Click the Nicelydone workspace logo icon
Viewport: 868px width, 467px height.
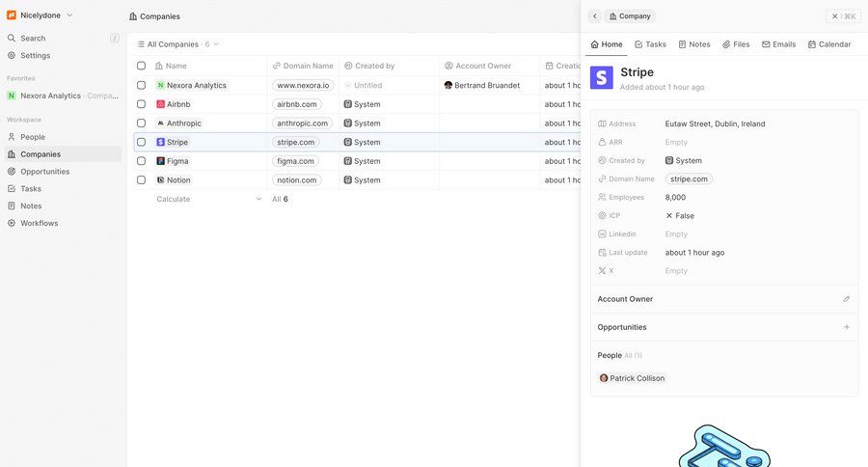[11, 15]
